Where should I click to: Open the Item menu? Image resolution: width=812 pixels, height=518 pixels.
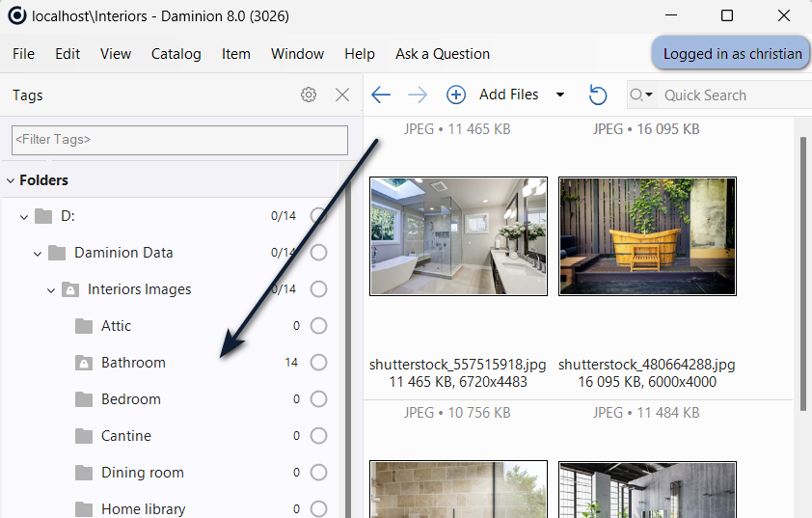(235, 54)
